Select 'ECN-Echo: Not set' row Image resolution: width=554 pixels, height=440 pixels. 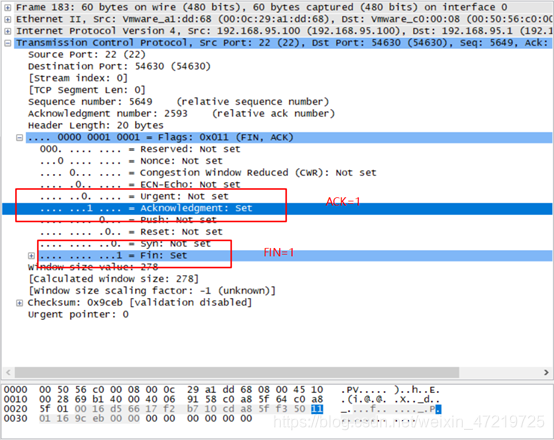point(140,184)
